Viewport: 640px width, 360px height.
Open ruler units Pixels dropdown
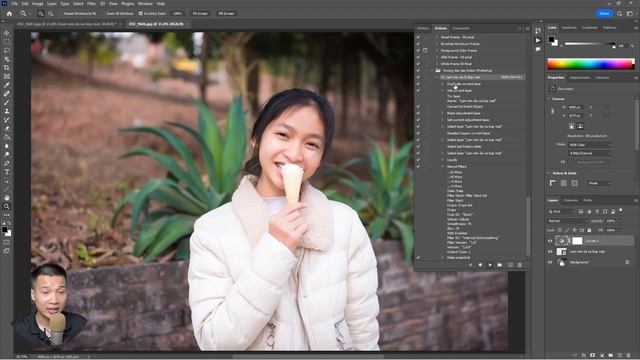pyautogui.click(x=599, y=183)
